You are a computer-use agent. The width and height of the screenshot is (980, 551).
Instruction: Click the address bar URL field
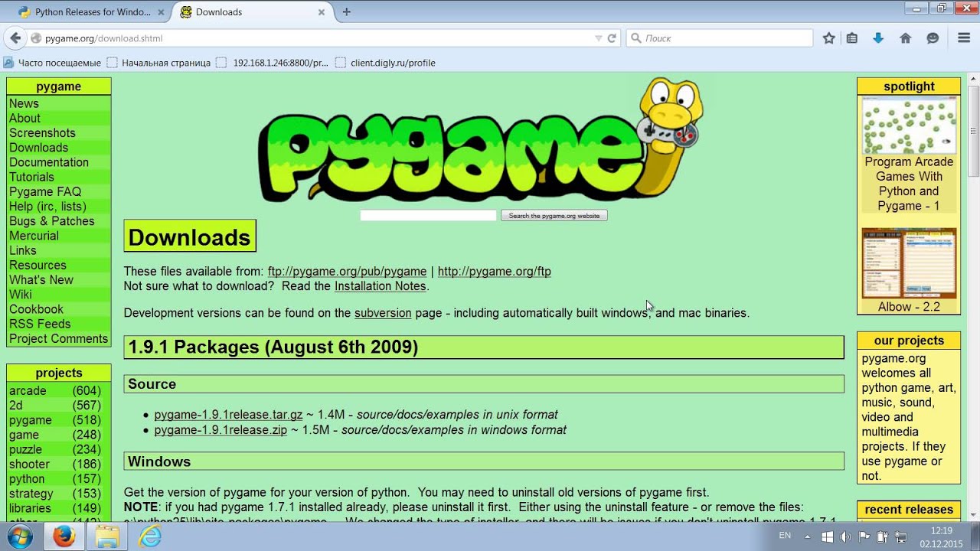pos(314,38)
